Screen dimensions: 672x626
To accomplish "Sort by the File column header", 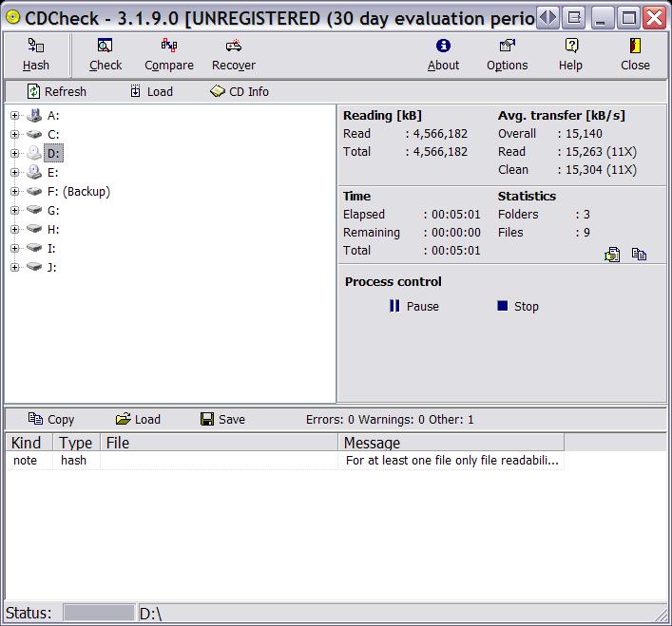I will 219,443.
